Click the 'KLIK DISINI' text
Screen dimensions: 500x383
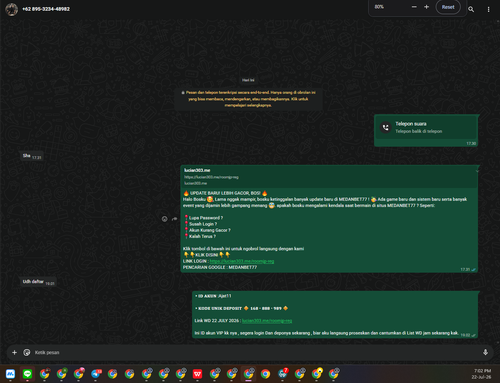click(206, 255)
